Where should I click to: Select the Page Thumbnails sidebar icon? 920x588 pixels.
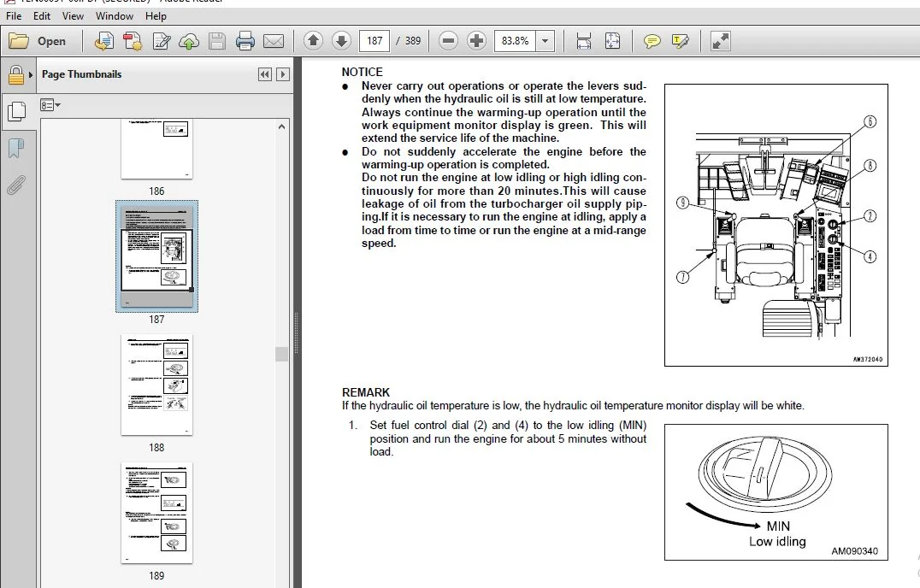16,111
